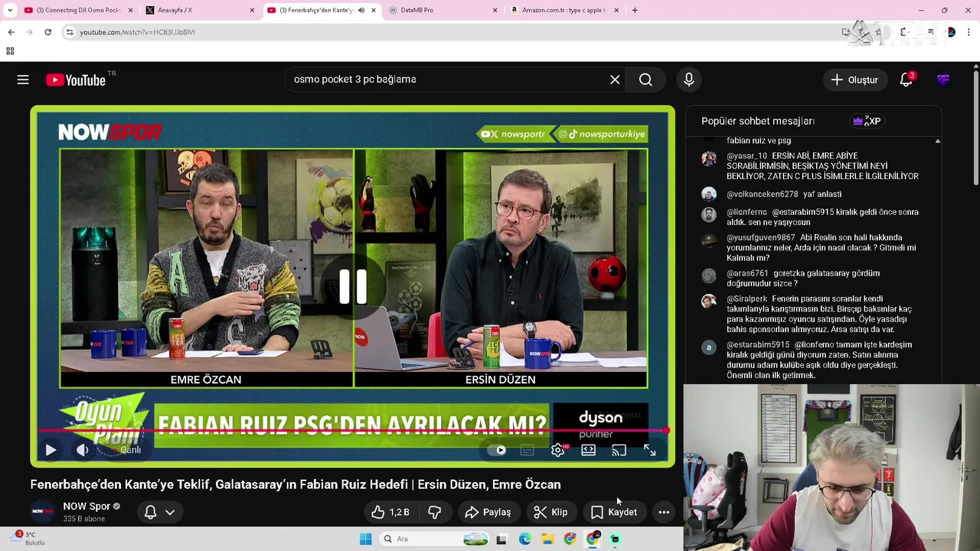This screenshot has height=551, width=980.
Task: Reload the page
Action: (47, 32)
